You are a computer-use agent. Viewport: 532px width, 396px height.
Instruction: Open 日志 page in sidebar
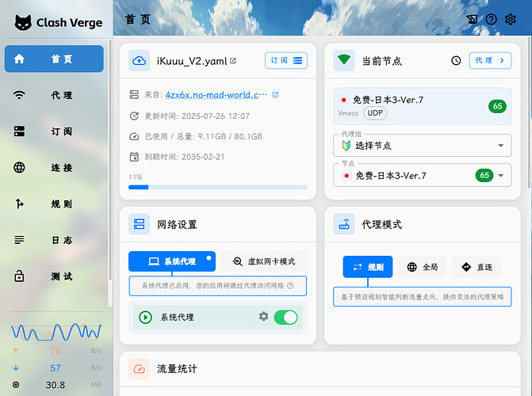click(x=54, y=240)
